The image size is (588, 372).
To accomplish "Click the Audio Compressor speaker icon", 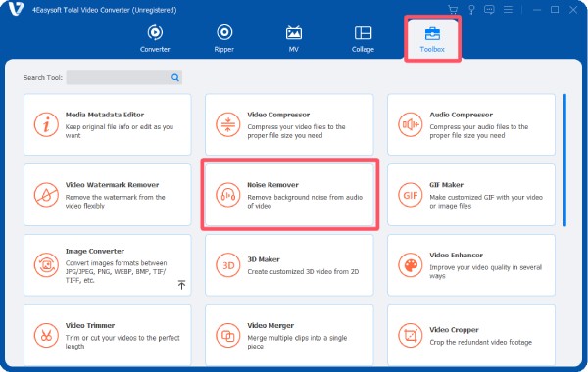I will 411,124.
